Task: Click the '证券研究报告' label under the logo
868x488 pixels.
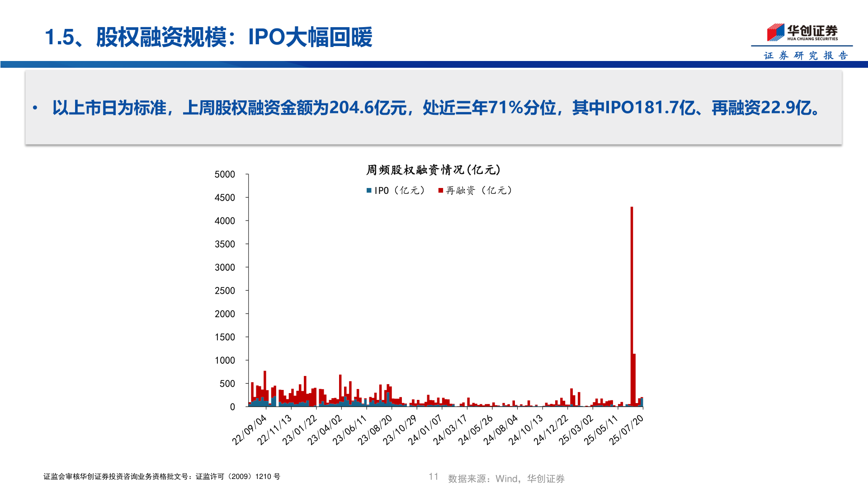Action: 806,56
